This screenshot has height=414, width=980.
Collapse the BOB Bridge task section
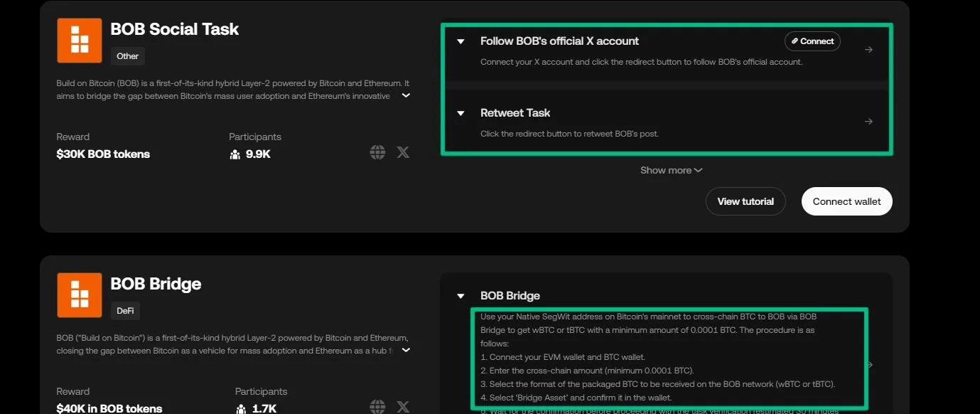tap(461, 296)
